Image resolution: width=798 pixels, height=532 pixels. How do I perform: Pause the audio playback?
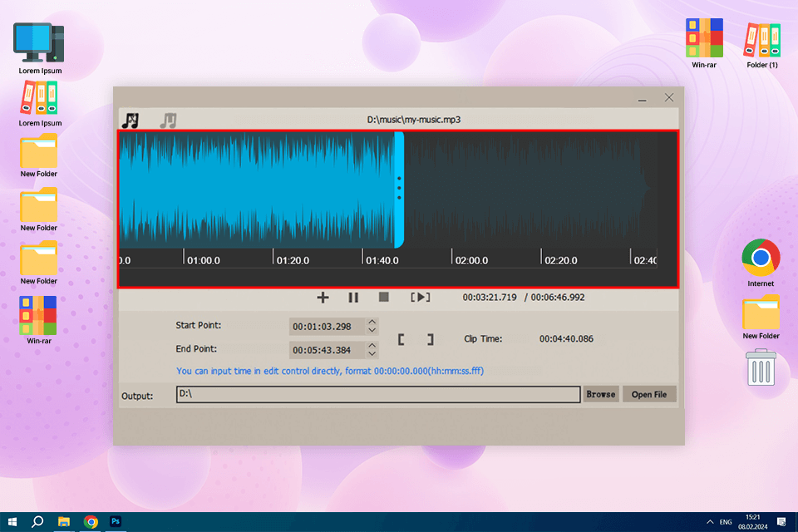pos(353,297)
